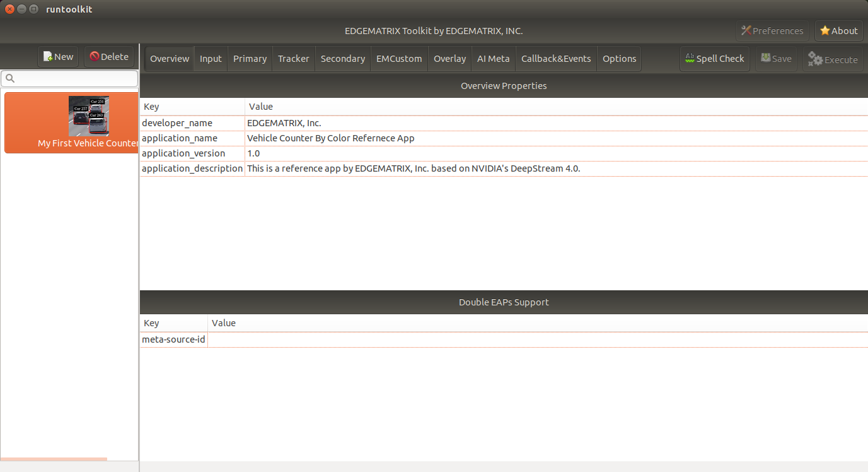
Task: Click the Save disk icon
Action: (x=765, y=58)
